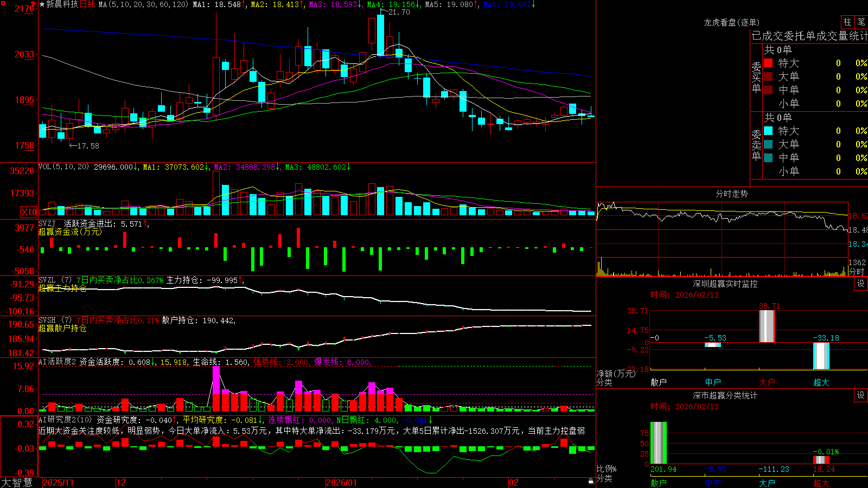Click the 龙虎看盘(逐单) panel title
This screenshot has width=868, height=488.
click(x=732, y=22)
